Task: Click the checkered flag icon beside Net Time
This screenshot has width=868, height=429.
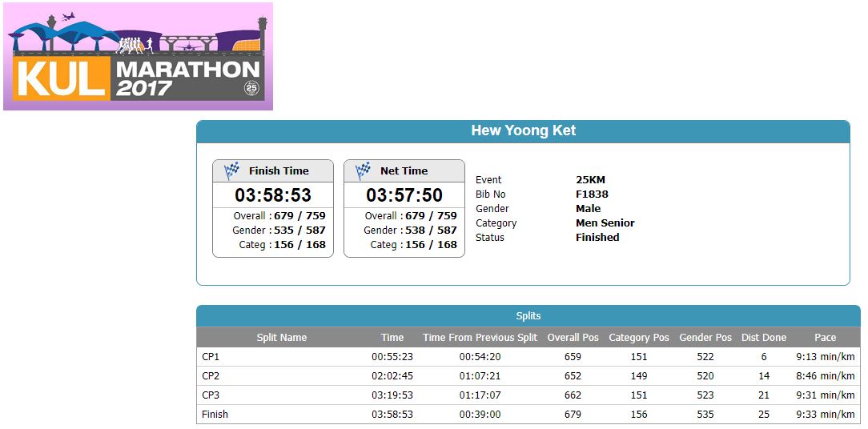Action: pyautogui.click(x=364, y=170)
